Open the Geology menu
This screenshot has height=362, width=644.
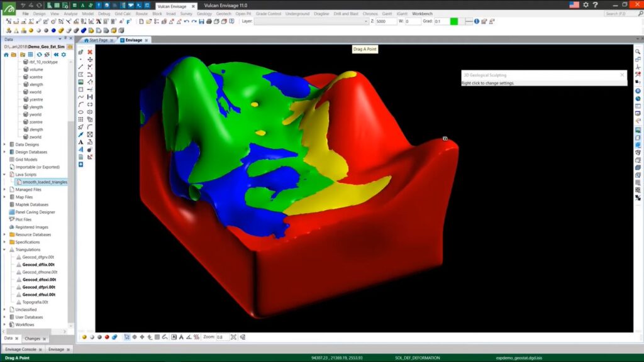point(204,13)
